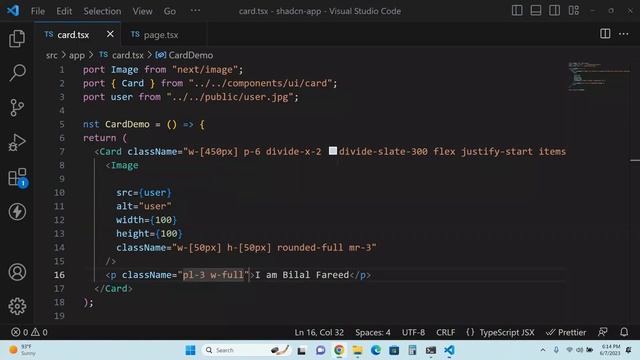Toggle the primary side bar layout button
The height and width of the screenshot is (360, 640).
pos(517,11)
